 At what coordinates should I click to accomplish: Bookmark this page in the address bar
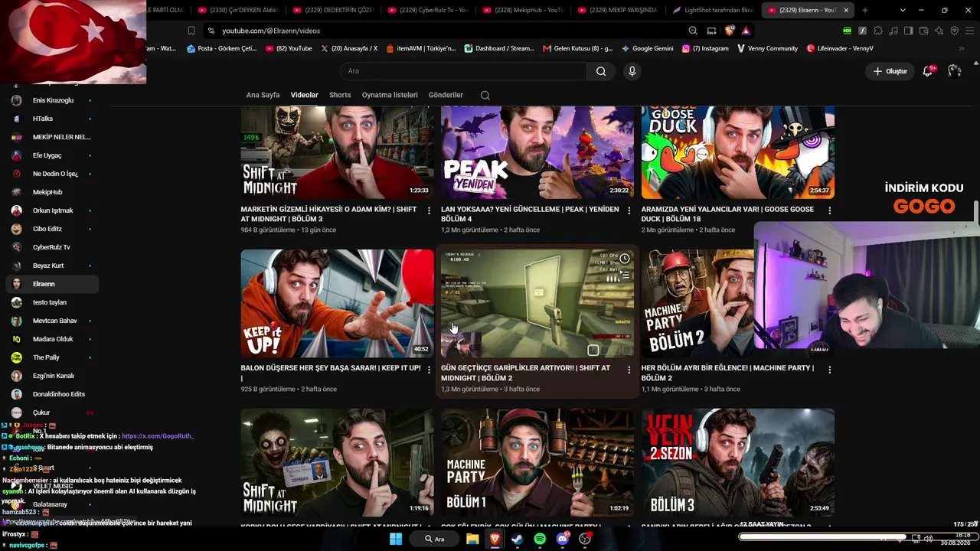click(x=191, y=31)
